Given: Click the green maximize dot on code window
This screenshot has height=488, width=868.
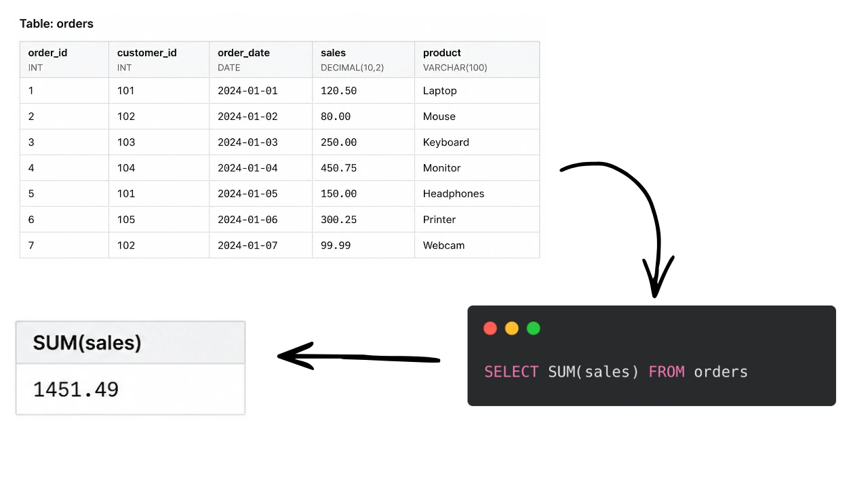Looking at the screenshot, I should coord(534,329).
